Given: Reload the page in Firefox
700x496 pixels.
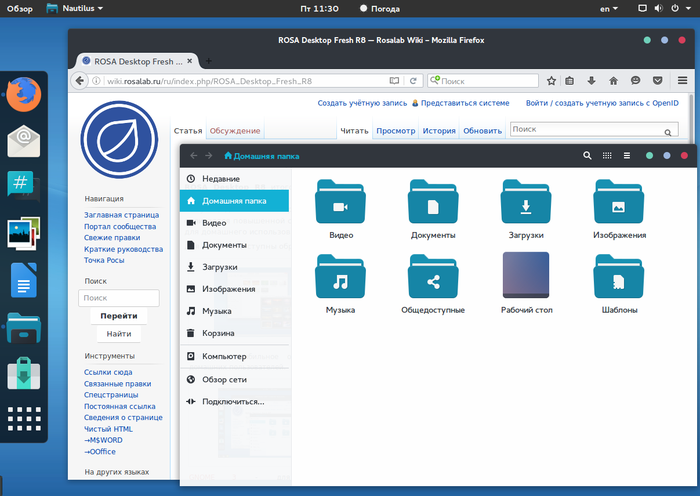Looking at the screenshot, I should tap(413, 81).
